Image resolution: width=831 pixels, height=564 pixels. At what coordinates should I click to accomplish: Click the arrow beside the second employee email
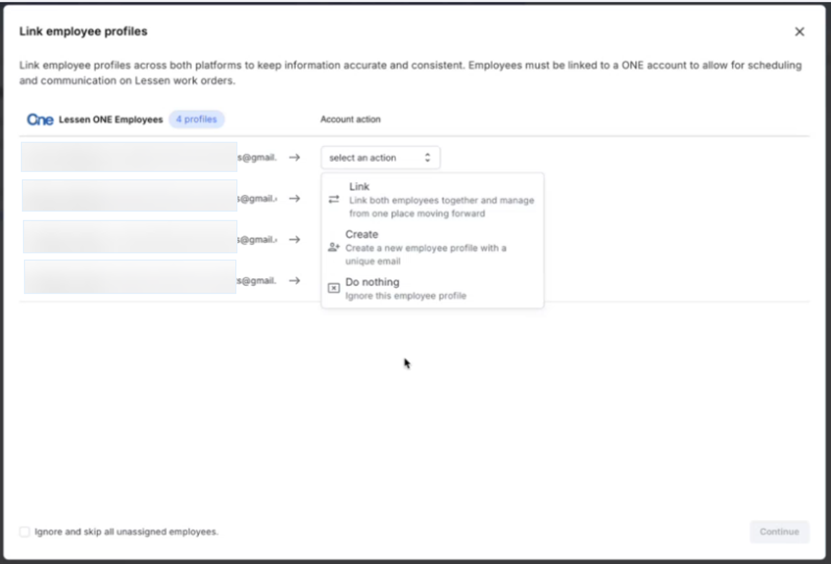coord(294,198)
